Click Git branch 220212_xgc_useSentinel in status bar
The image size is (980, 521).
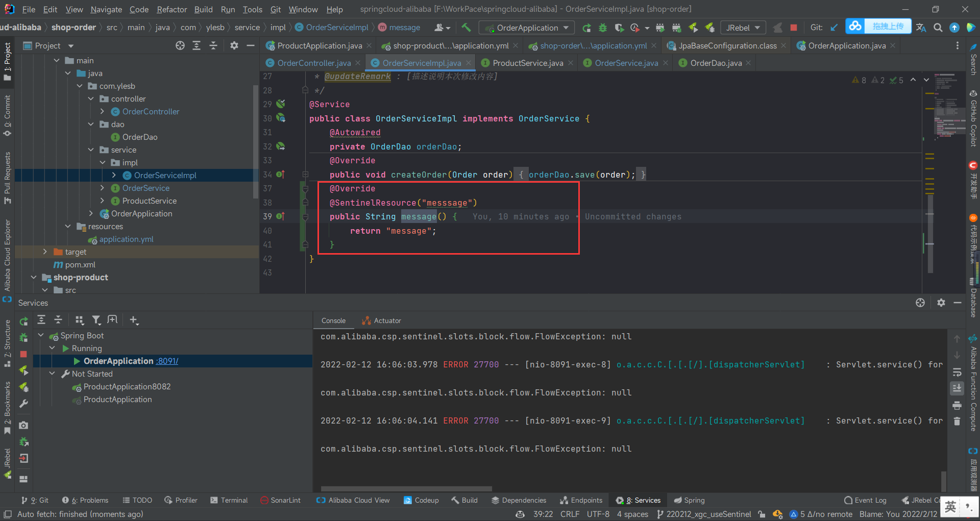tap(703, 514)
